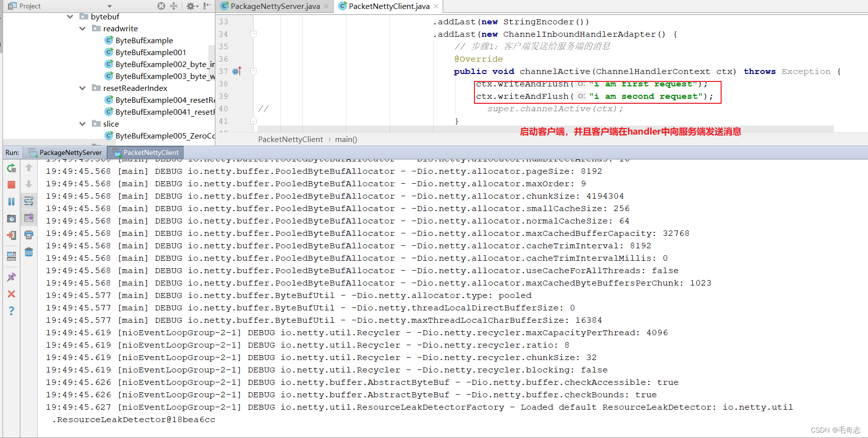This screenshot has width=868, height=438.
Task: Open the restore layout icon in Run panel
Action: pyautogui.click(x=11, y=256)
